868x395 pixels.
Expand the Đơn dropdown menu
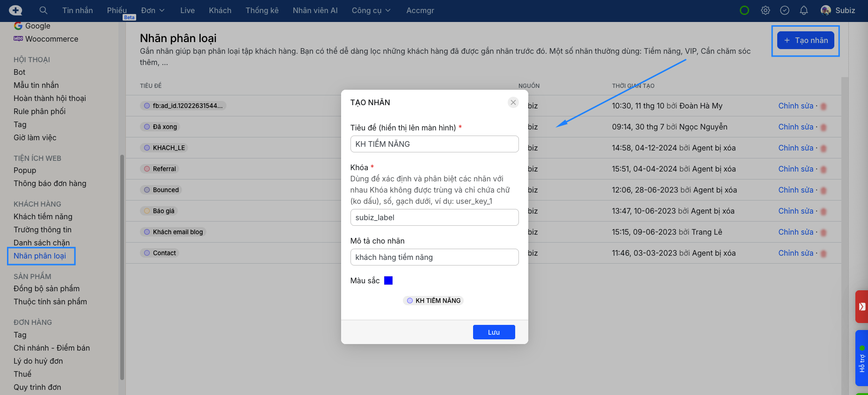pos(153,10)
